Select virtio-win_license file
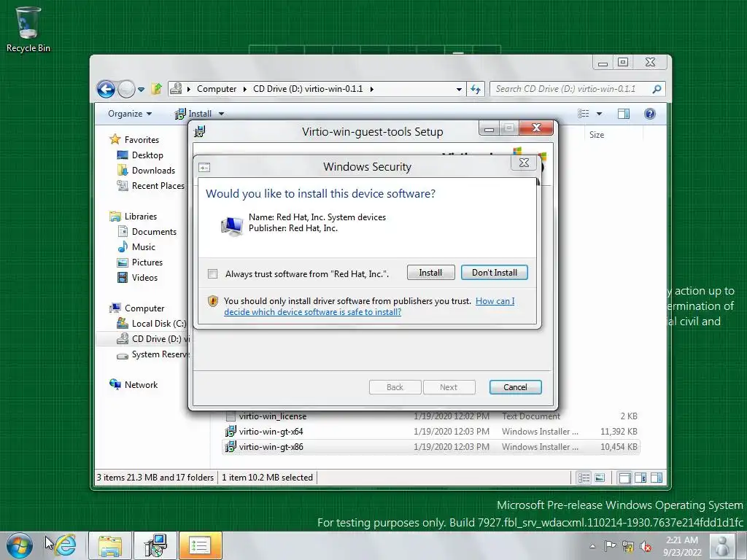The height and width of the screenshot is (560, 747). click(x=273, y=416)
